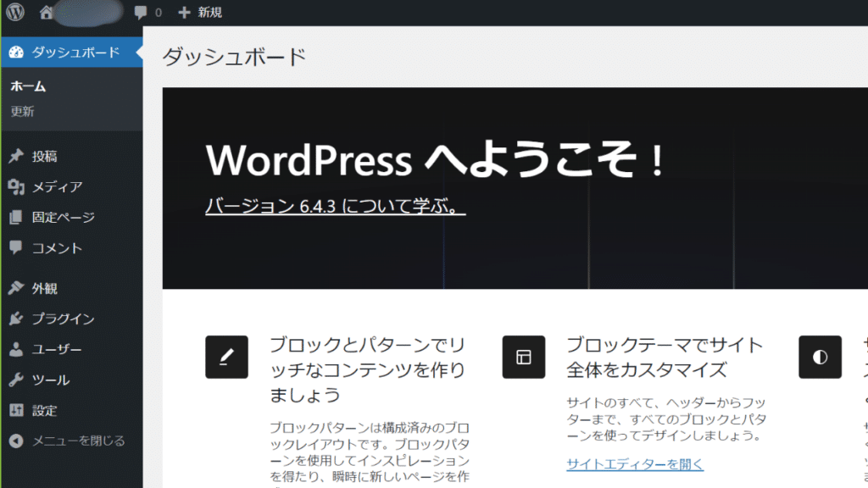The image size is (868, 488).
Task: Click the pencil icon on the block patterns card
Action: (225, 357)
